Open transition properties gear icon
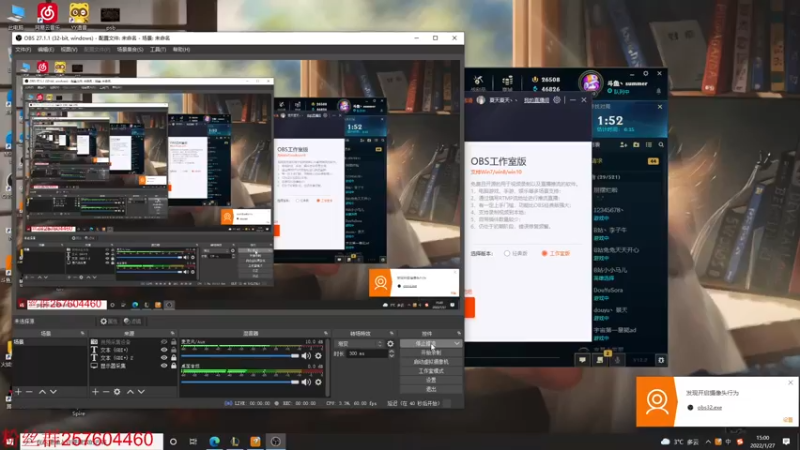The image size is (800, 450). (390, 344)
